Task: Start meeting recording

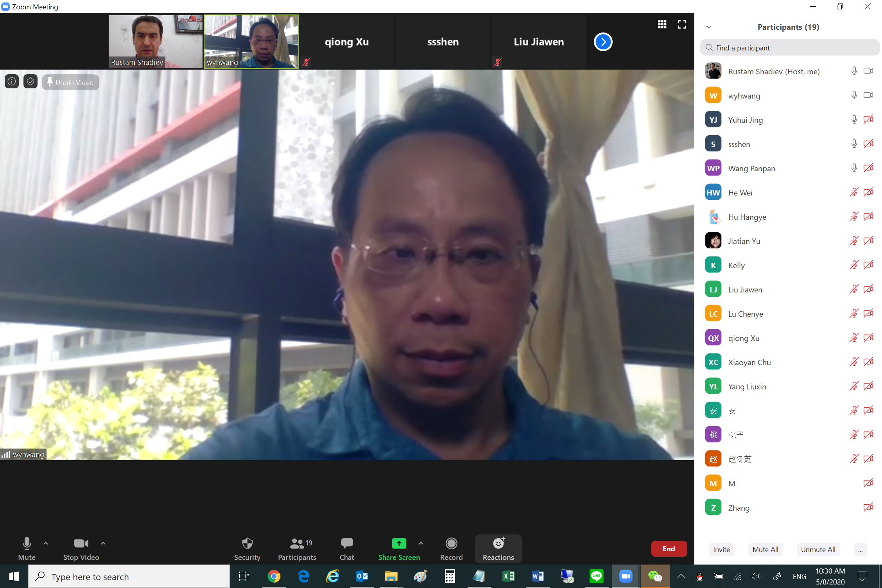Action: (451, 549)
